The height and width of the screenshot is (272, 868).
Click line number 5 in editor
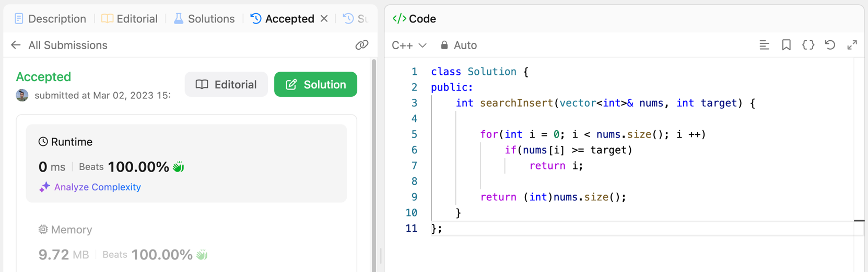click(x=414, y=134)
